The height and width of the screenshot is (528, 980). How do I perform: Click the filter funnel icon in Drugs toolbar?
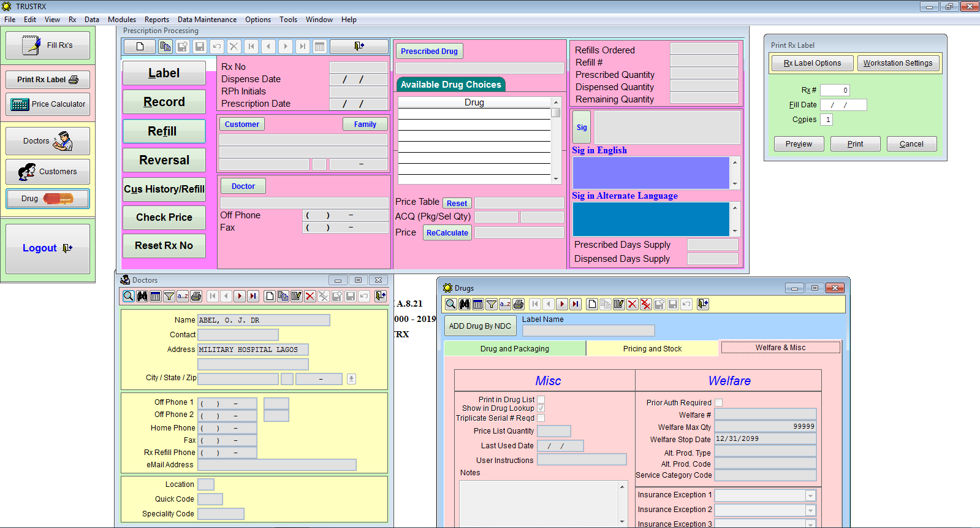pos(492,304)
